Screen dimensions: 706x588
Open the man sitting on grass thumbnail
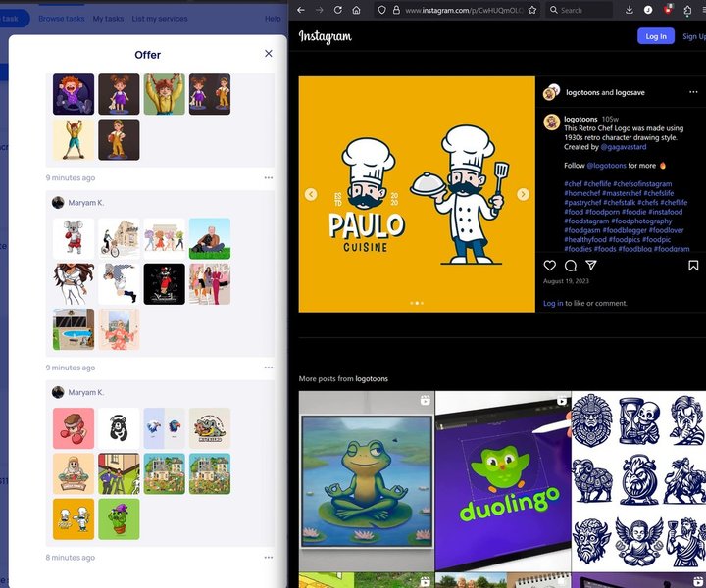210,238
